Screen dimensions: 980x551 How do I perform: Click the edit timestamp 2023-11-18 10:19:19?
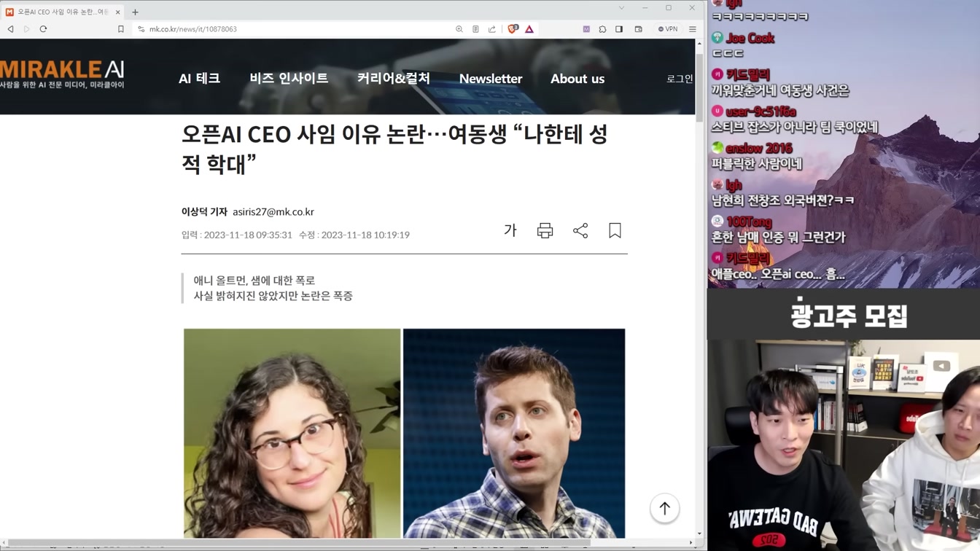[x=365, y=235]
